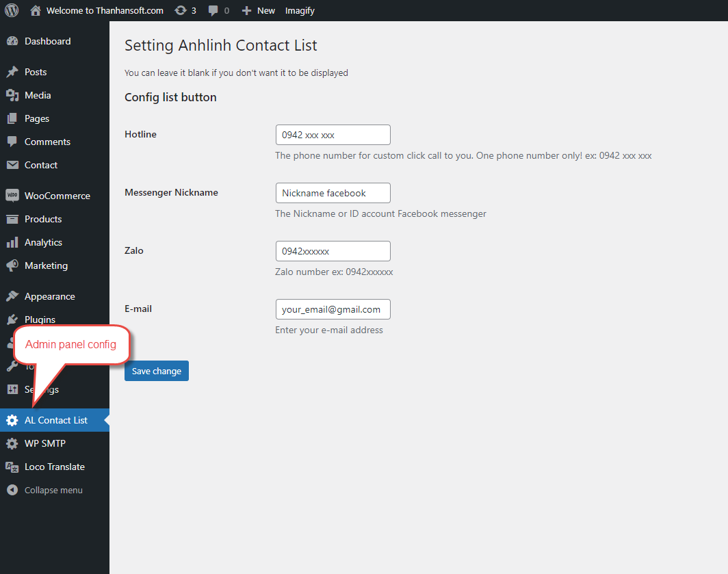Click the 'Messenger Nickname' field label
Image resolution: width=728 pixels, height=574 pixels.
pos(171,193)
